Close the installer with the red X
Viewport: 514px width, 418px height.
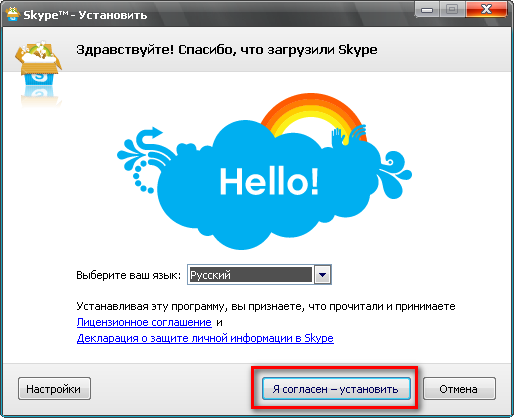coord(486,10)
